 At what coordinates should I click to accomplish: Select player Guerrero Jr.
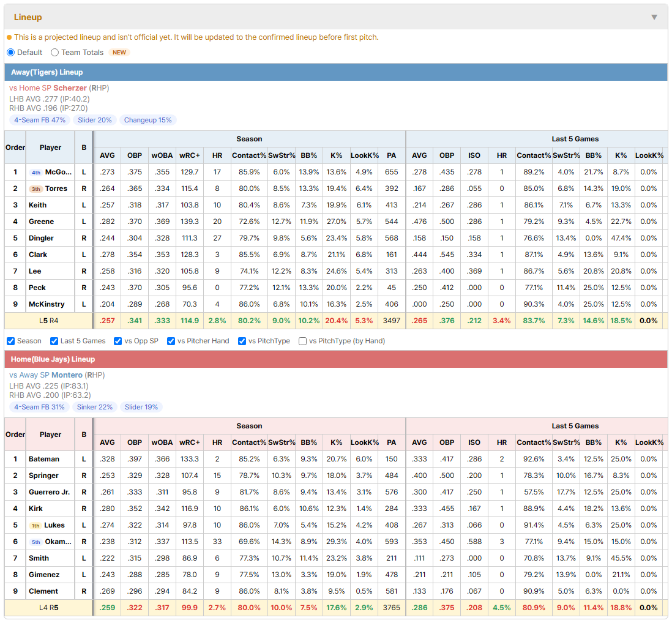50,492
